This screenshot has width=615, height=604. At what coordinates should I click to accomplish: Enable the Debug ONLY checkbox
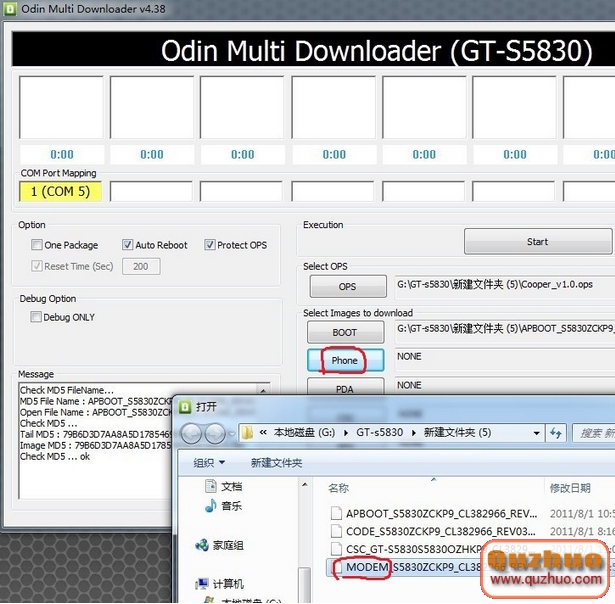[37, 317]
